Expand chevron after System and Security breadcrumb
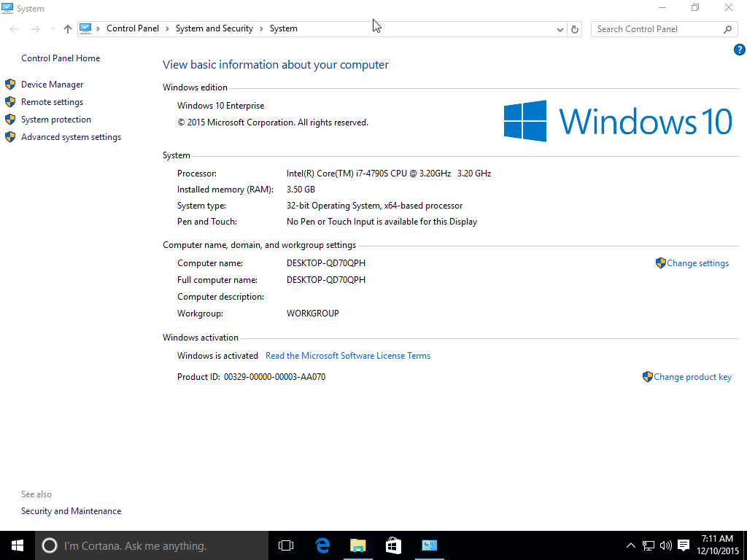747x560 pixels. pos(262,29)
